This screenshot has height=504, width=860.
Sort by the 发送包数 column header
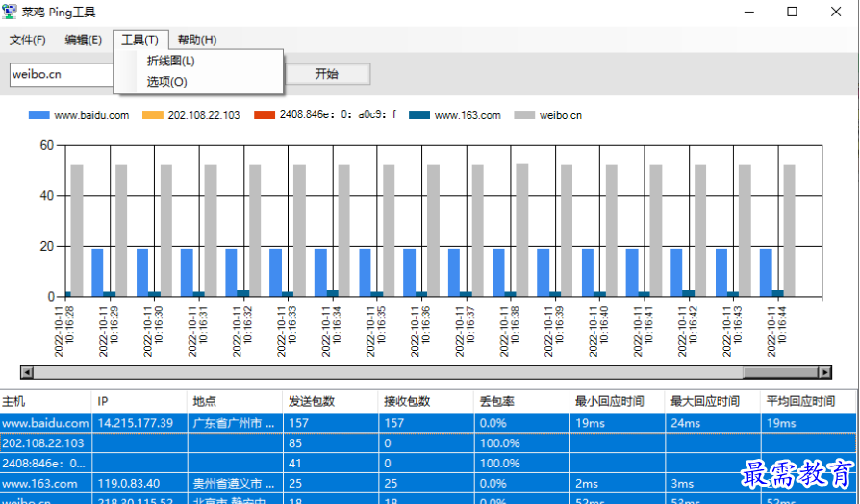click(330, 401)
